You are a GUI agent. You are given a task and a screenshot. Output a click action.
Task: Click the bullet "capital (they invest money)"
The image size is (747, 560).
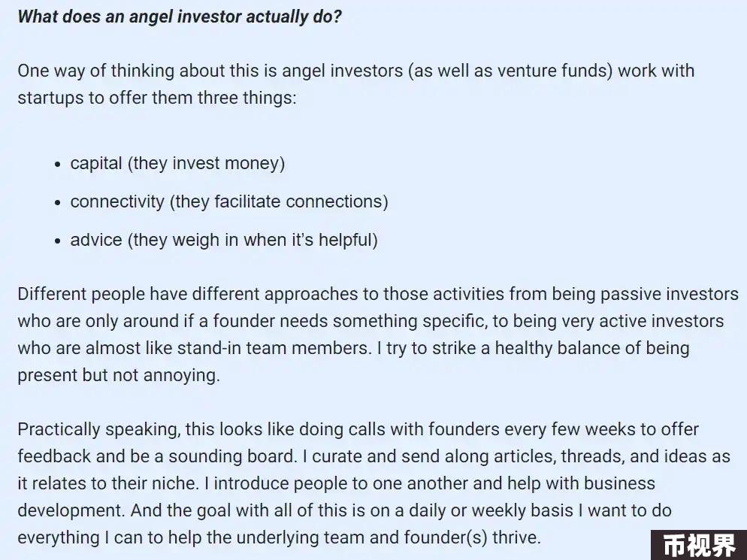click(177, 163)
